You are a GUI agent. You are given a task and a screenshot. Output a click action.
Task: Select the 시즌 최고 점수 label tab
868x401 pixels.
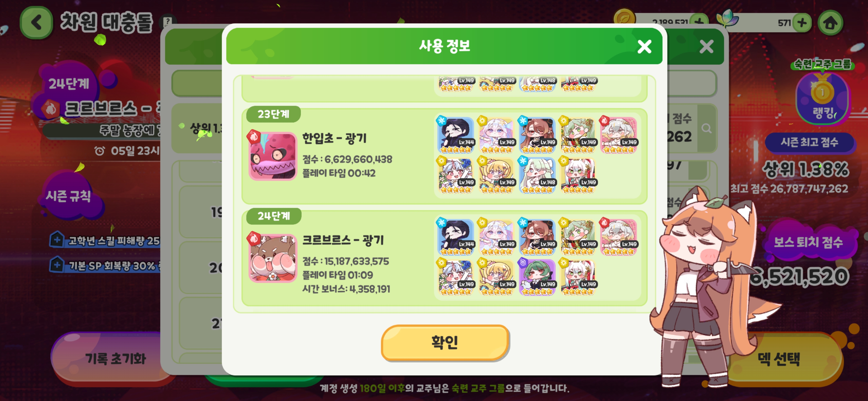click(809, 142)
